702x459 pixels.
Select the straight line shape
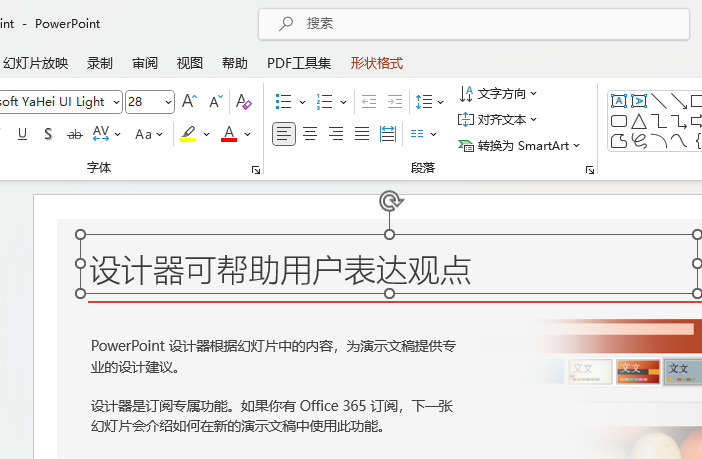659,101
